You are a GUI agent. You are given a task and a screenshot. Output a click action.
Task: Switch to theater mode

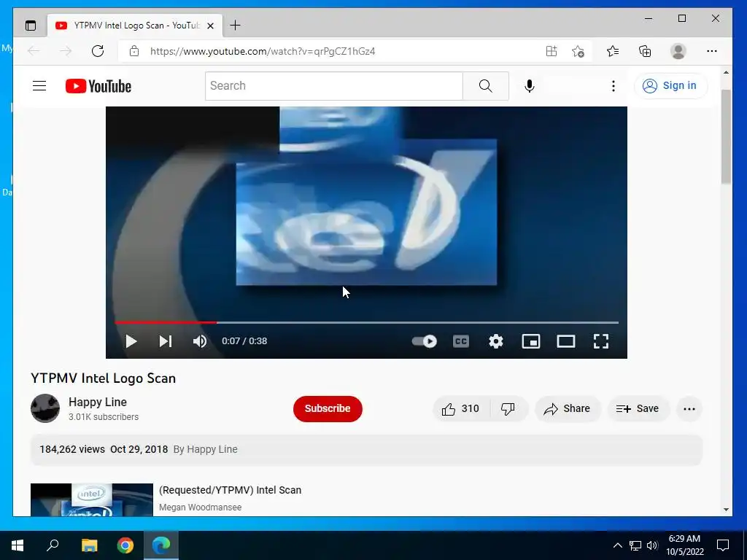566,341
